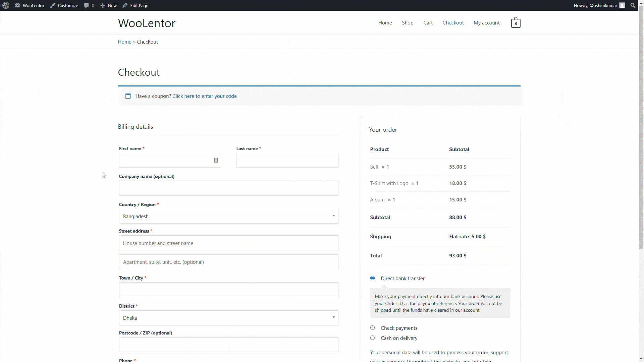Click the coupon code entry link
Image resolution: width=644 pixels, height=362 pixels.
click(x=204, y=96)
